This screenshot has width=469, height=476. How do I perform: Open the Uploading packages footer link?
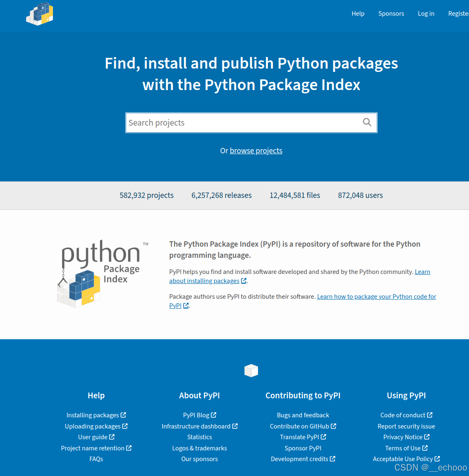coord(93,426)
